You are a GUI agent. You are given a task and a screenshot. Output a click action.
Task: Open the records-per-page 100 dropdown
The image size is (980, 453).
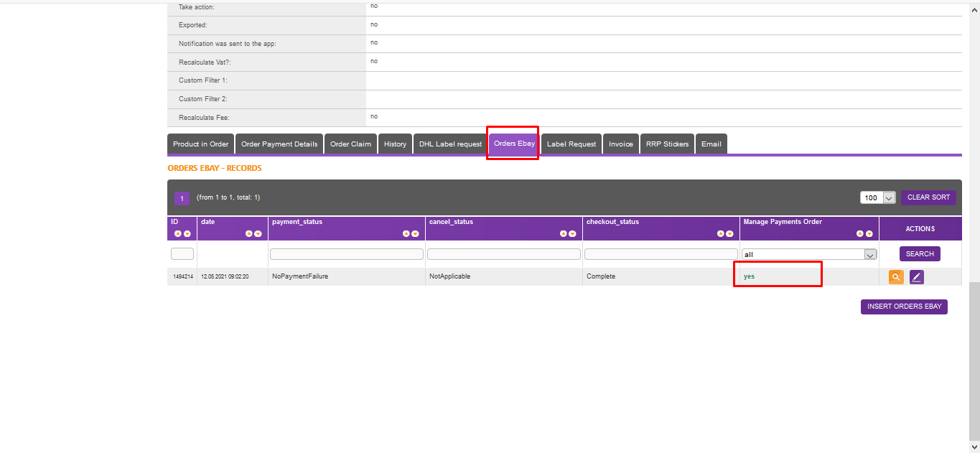[878, 197]
